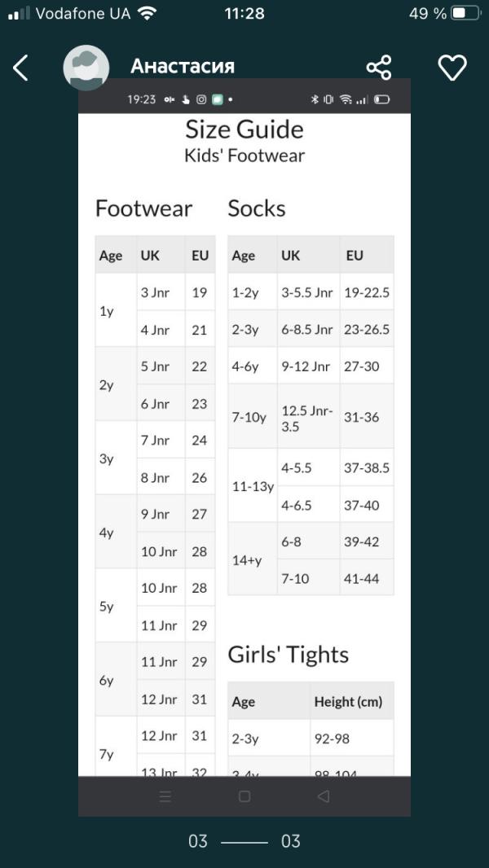The image size is (489, 868).
Task: Tap the Android back triangle icon
Action: 324,796
